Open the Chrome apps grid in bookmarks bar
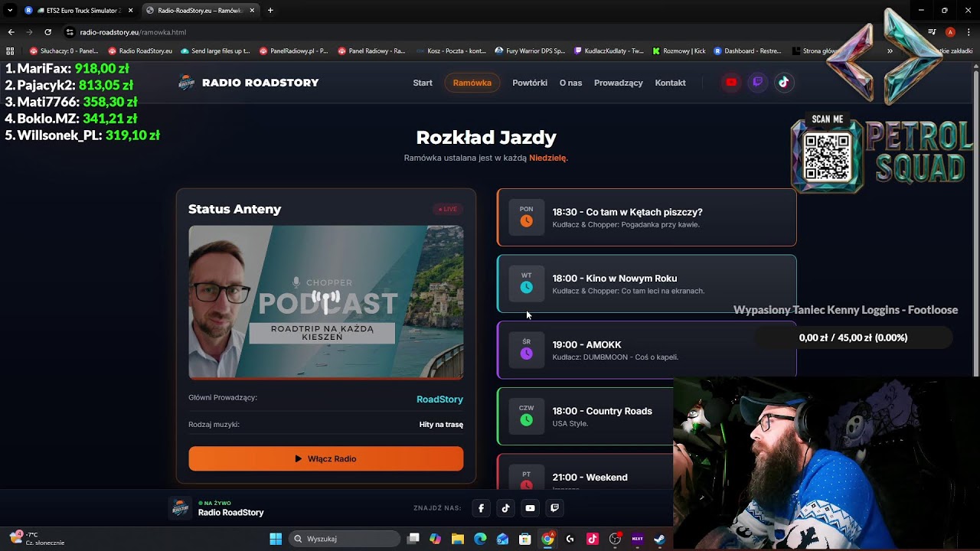Viewport: 980px width, 551px height. click(x=10, y=51)
